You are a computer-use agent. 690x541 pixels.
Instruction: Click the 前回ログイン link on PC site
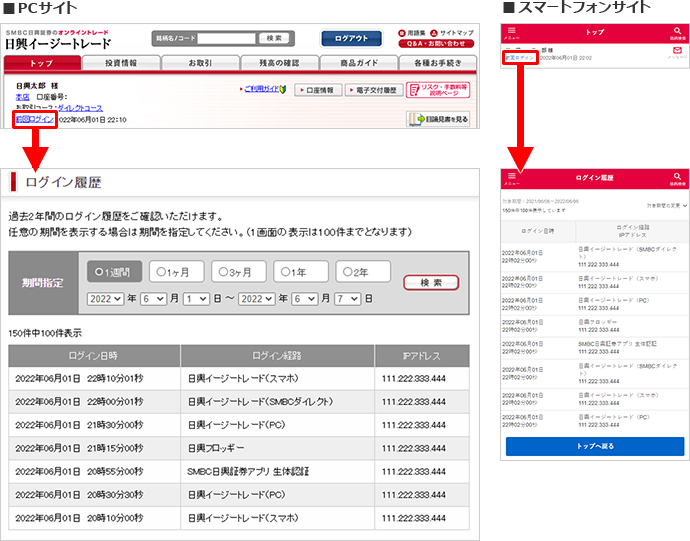35,119
